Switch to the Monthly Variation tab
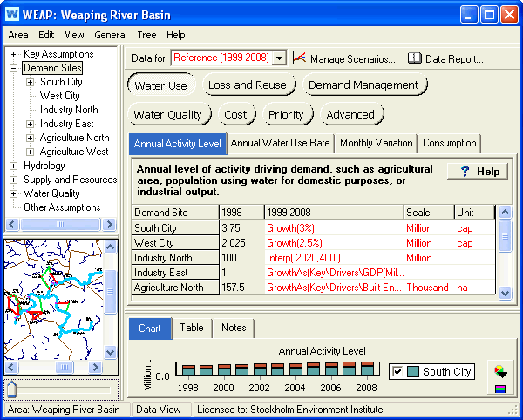This screenshot has width=523, height=420. [x=377, y=143]
